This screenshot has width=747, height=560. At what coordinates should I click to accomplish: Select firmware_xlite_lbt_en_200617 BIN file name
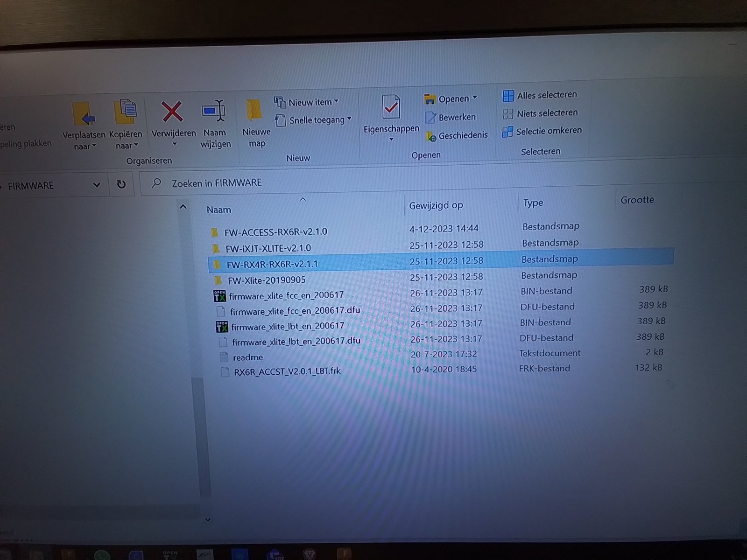(x=288, y=326)
